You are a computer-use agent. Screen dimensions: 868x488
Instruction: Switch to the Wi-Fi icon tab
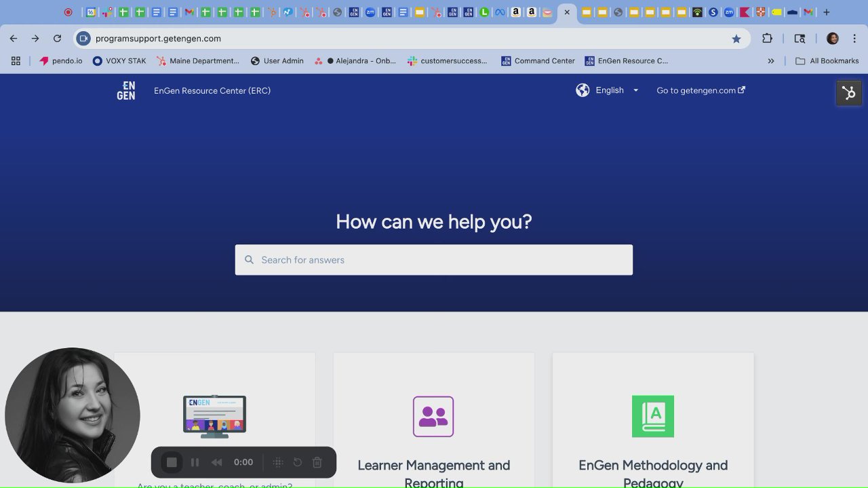click(x=697, y=12)
